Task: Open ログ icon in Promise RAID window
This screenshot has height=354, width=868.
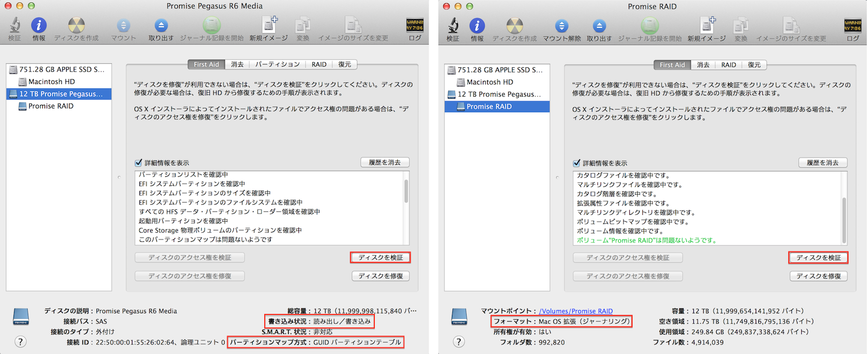Action: click(x=853, y=25)
